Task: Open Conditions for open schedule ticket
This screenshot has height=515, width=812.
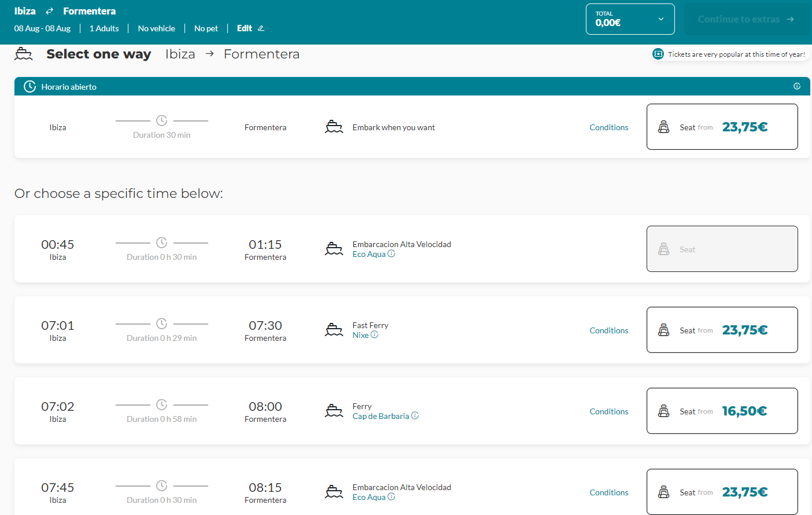Action: point(608,127)
